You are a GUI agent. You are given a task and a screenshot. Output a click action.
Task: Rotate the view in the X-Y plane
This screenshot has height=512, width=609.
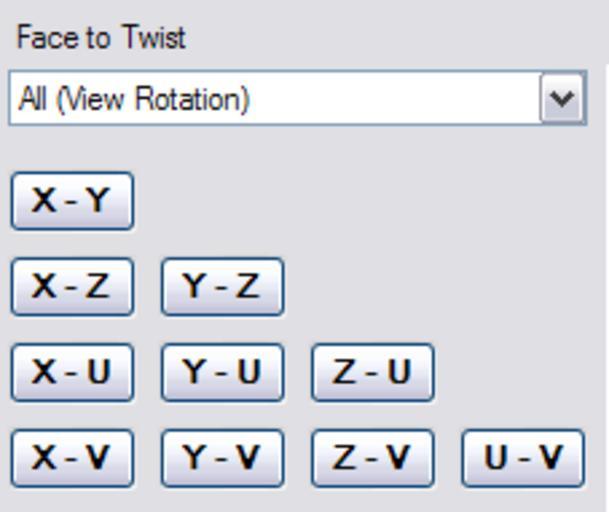(72, 201)
